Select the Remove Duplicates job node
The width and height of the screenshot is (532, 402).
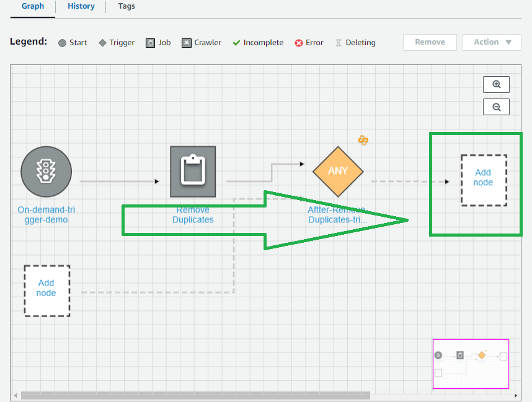[193, 172]
